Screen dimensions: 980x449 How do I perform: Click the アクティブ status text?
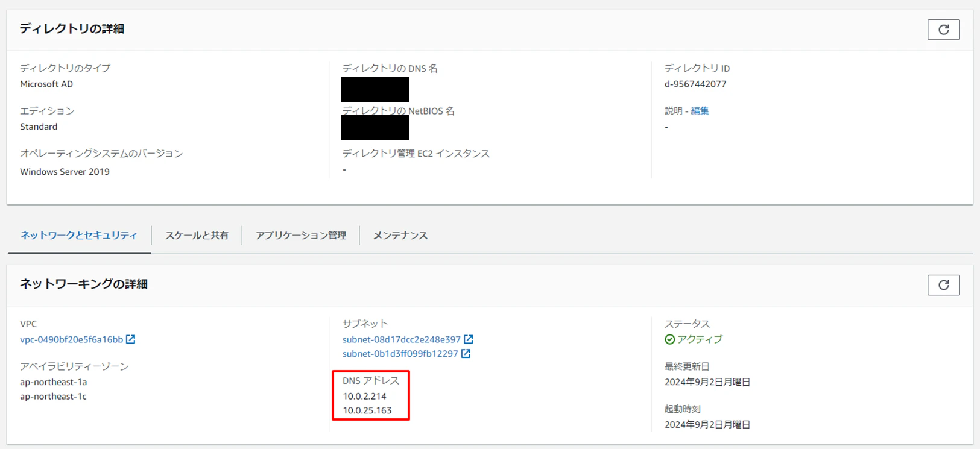700,339
